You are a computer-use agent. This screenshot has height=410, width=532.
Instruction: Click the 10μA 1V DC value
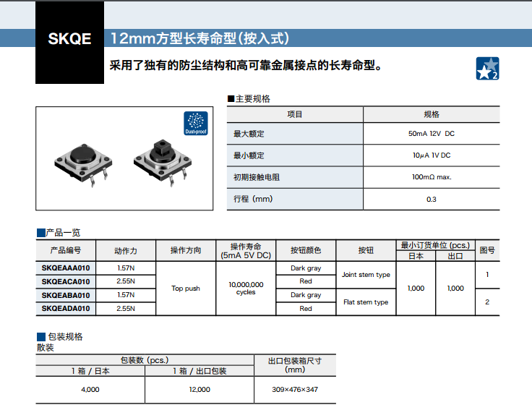click(x=432, y=155)
